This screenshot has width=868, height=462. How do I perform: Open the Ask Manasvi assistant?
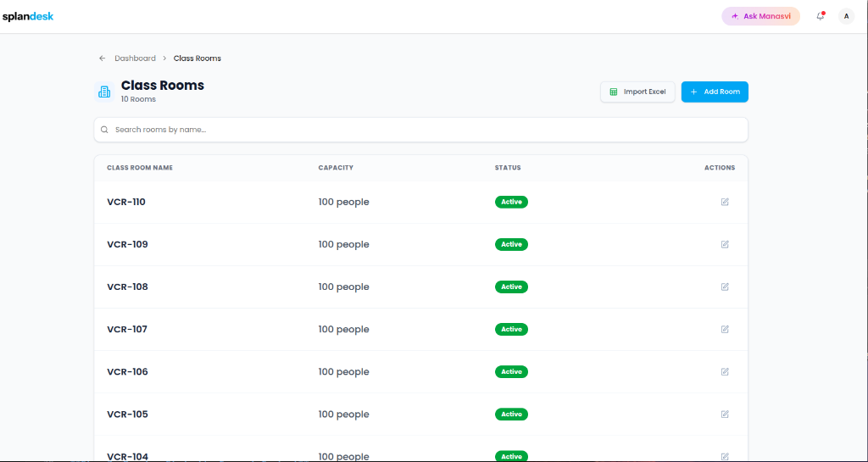tap(760, 16)
